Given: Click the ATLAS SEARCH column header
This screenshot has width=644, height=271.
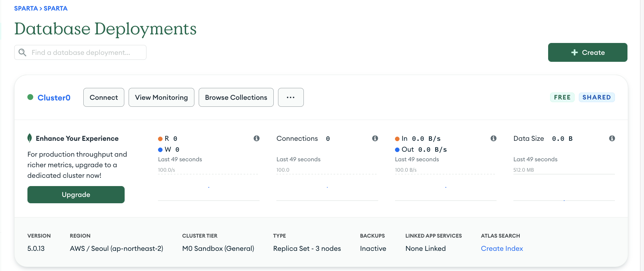Looking at the screenshot, I should pyautogui.click(x=501, y=236).
